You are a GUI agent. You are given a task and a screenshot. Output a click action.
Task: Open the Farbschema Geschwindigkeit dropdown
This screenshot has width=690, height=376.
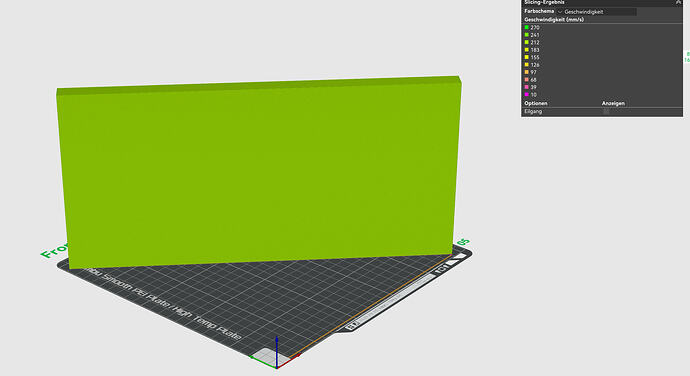click(x=596, y=12)
